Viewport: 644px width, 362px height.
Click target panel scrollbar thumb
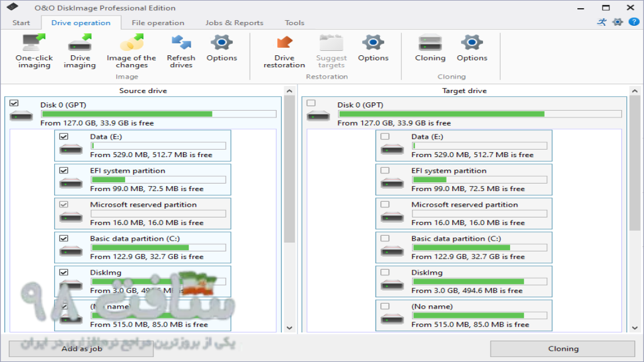(x=635, y=163)
